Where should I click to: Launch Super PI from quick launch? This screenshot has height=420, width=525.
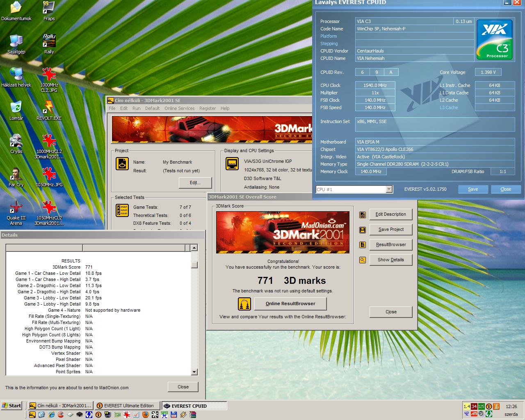click(164, 415)
